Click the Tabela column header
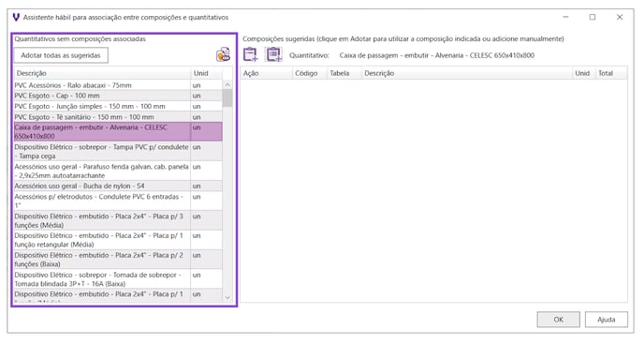This screenshot has width=644, height=344. [344, 73]
